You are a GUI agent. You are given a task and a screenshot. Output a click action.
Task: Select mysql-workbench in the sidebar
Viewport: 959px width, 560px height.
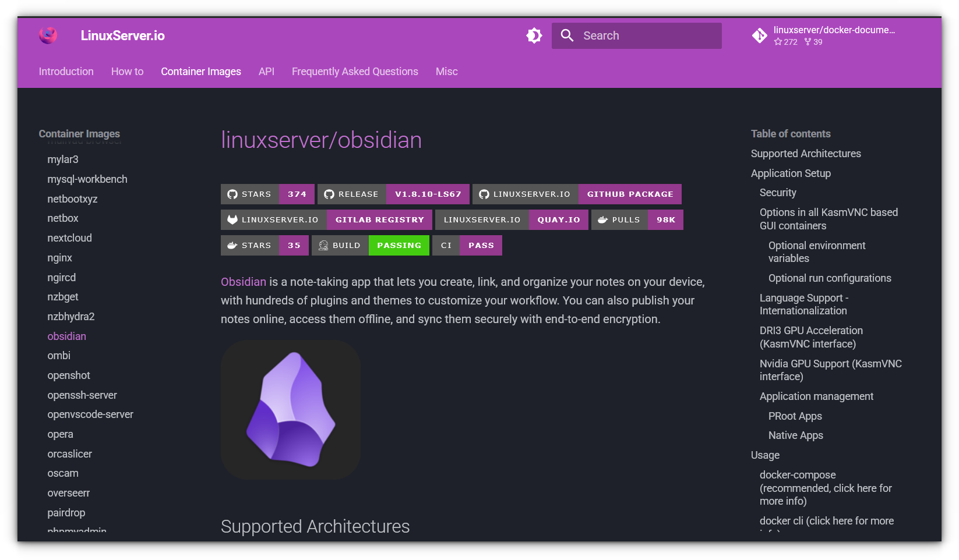pos(87,179)
